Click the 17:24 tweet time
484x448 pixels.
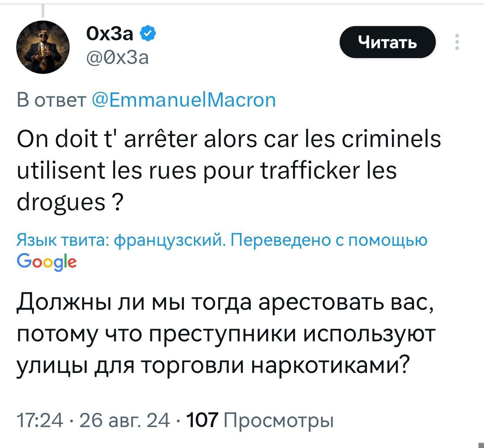point(40,420)
